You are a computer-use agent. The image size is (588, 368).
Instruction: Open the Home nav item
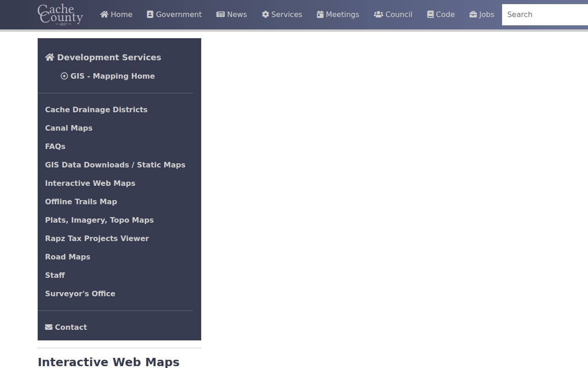click(x=116, y=15)
